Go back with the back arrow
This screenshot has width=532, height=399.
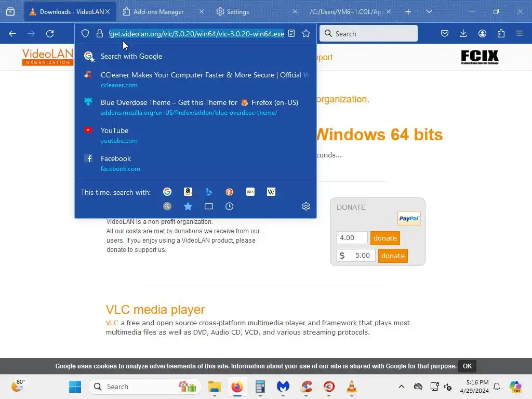[x=12, y=34]
